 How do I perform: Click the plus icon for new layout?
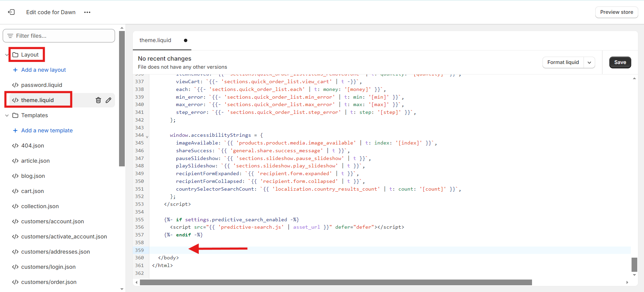15,70
